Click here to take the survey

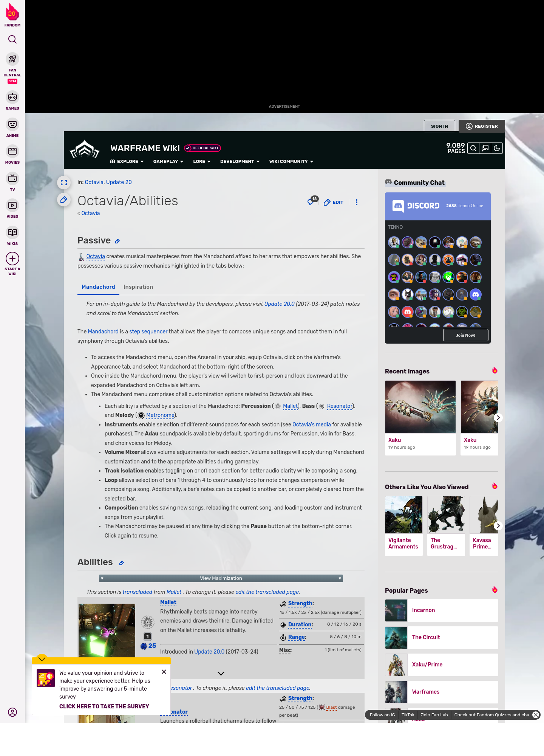(104, 706)
